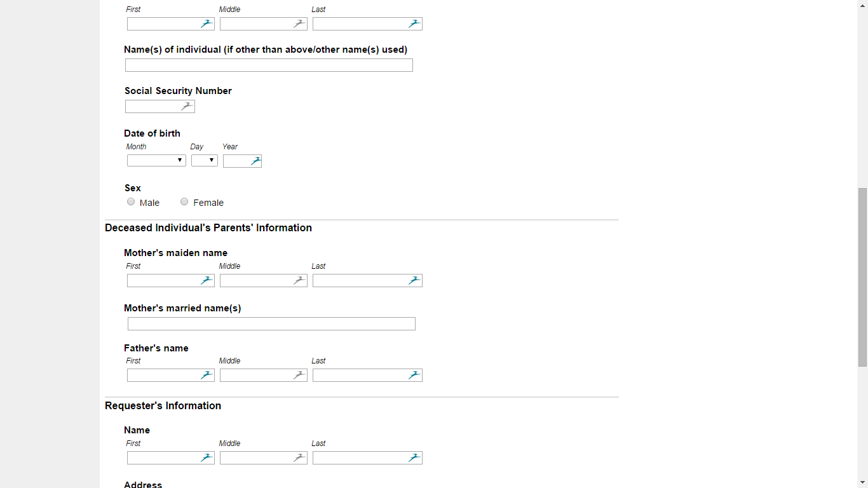Click autofill icon in Social Security Number field
868x488 pixels.
[x=187, y=106]
